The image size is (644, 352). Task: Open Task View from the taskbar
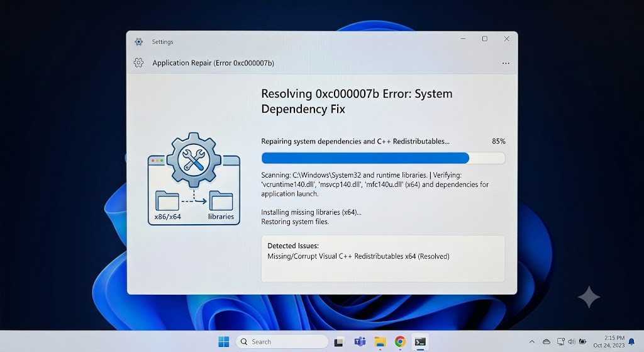click(x=339, y=342)
